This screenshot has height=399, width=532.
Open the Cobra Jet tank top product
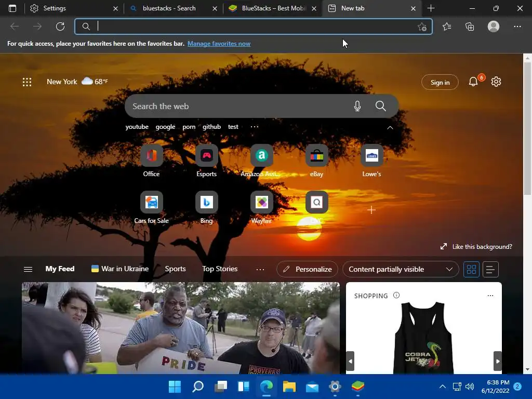pos(423,338)
